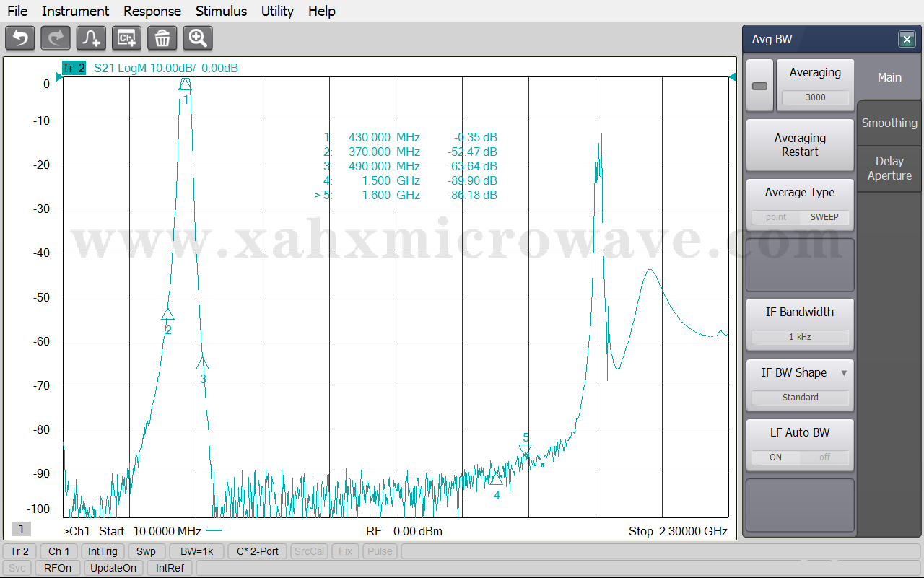Viewport: 924px width, 578px height.
Task: Click the Redo arrow toolbar icon
Action: pos(56,38)
